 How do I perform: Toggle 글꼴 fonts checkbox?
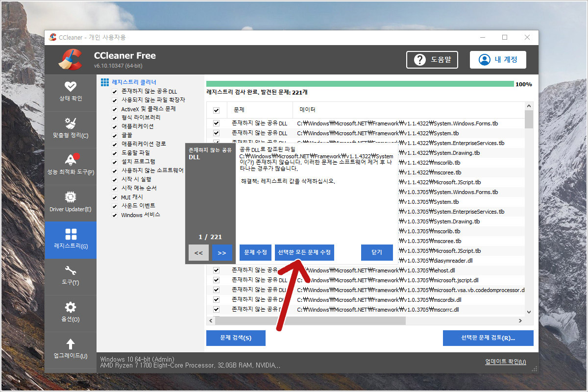[x=114, y=136]
